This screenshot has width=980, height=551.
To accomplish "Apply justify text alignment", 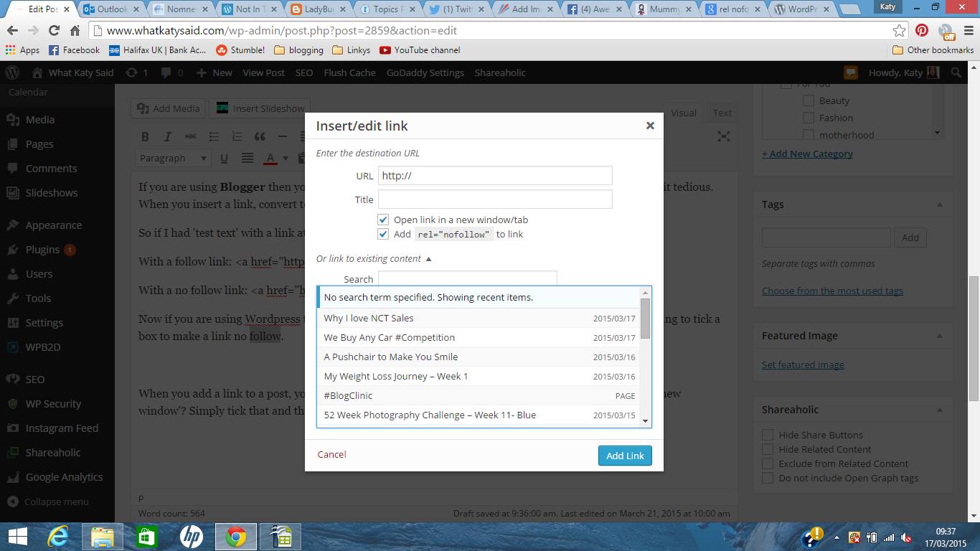I will [247, 158].
